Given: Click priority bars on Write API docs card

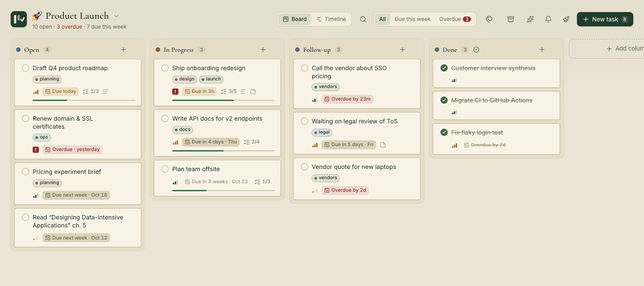Looking at the screenshot, I should point(175,142).
